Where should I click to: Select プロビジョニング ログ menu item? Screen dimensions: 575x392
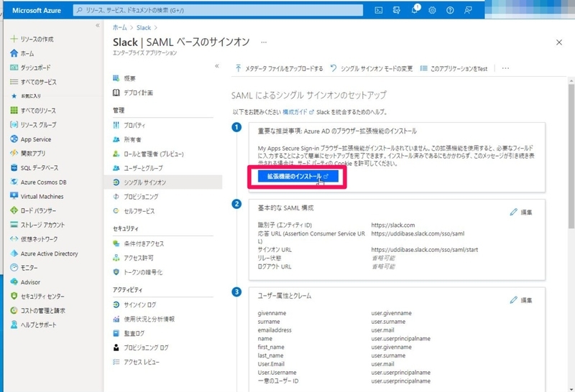[140, 347]
